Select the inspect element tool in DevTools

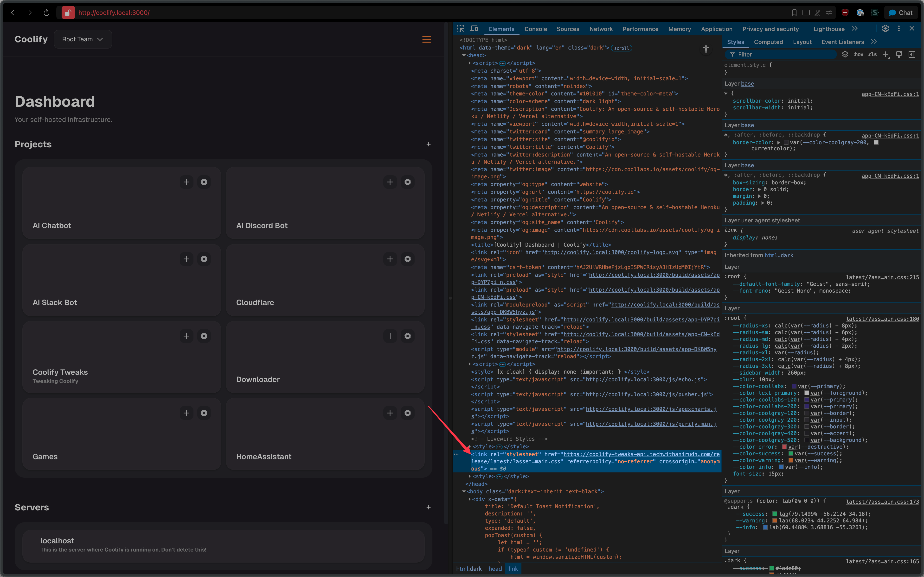tap(461, 29)
